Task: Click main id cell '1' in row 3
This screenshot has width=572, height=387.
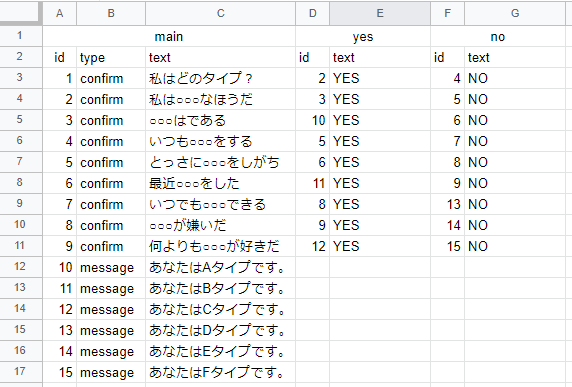Action: pyautogui.click(x=59, y=78)
